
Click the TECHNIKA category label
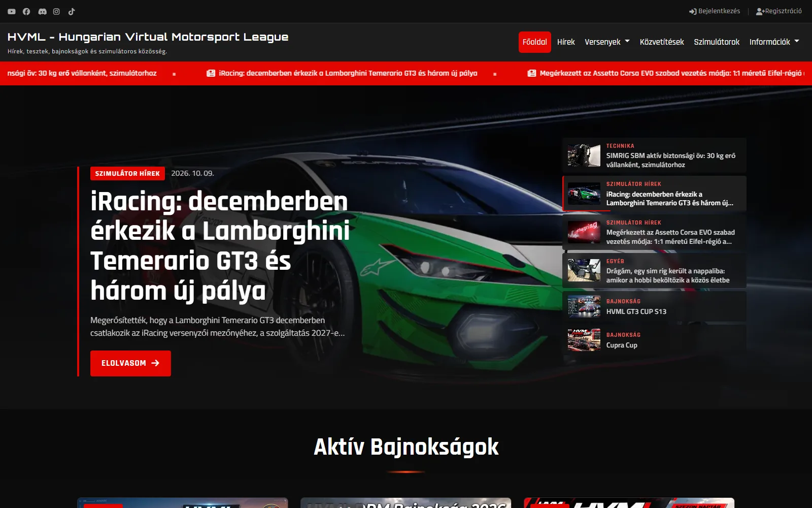click(x=620, y=146)
